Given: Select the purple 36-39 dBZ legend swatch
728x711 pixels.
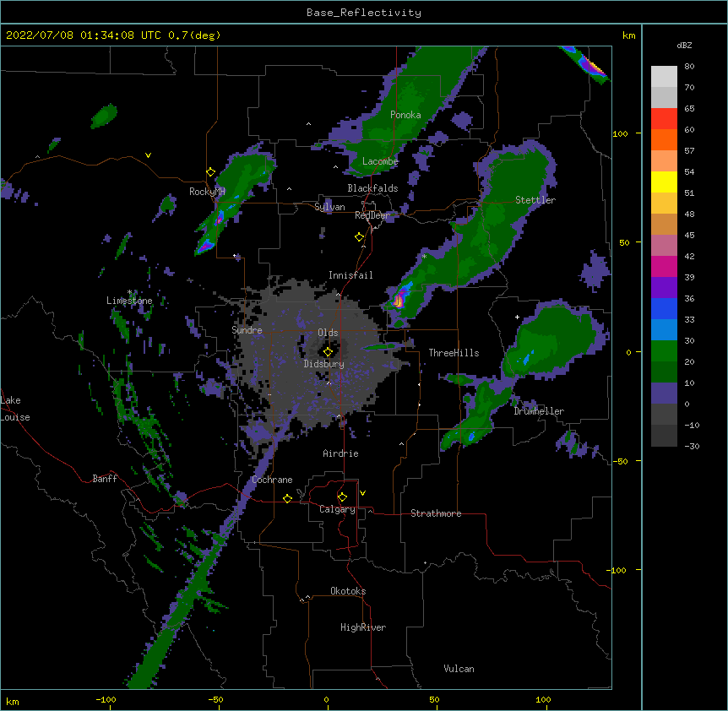Looking at the screenshot, I should tap(664, 288).
